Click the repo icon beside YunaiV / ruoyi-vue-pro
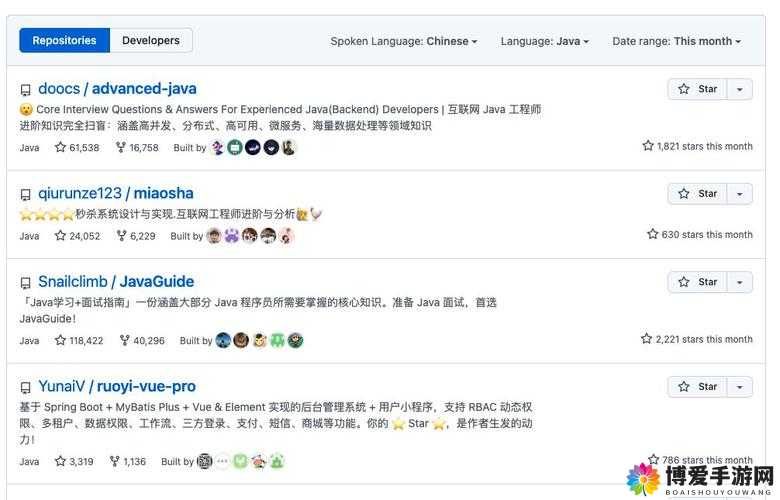The height and width of the screenshot is (500, 780). tap(25, 388)
